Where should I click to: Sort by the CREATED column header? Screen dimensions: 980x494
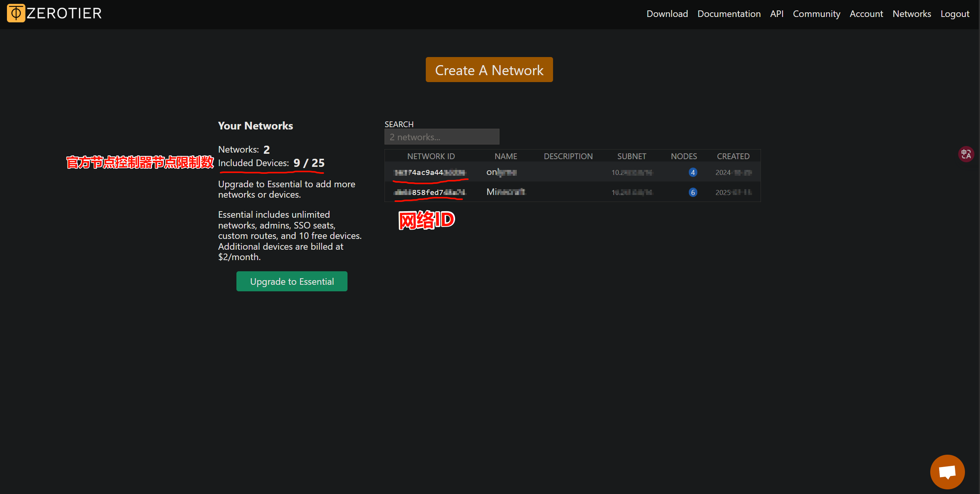click(733, 156)
